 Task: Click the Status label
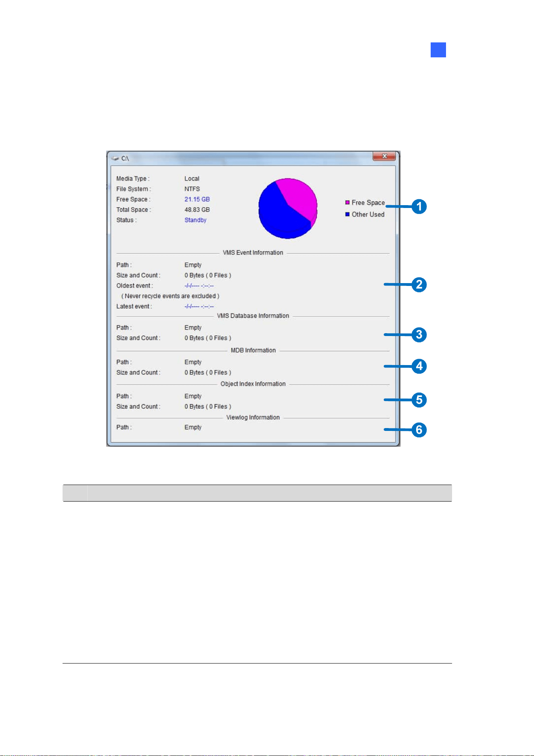[126, 220]
